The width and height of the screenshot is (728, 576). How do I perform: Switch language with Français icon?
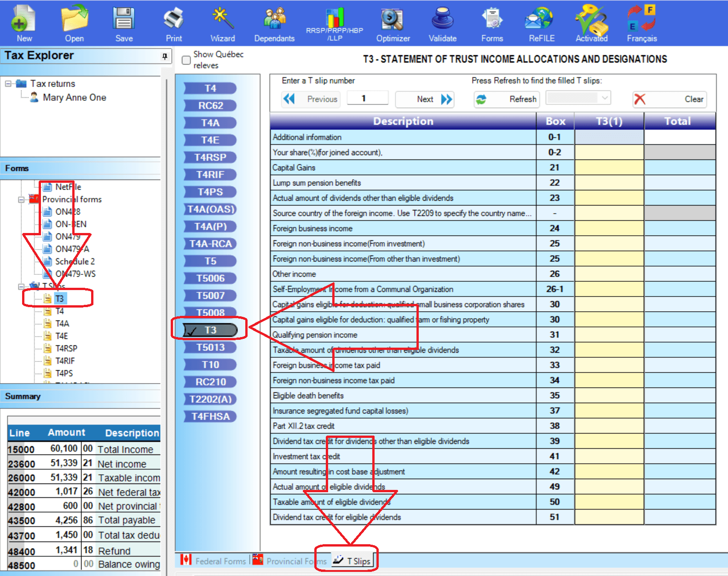coord(641,19)
